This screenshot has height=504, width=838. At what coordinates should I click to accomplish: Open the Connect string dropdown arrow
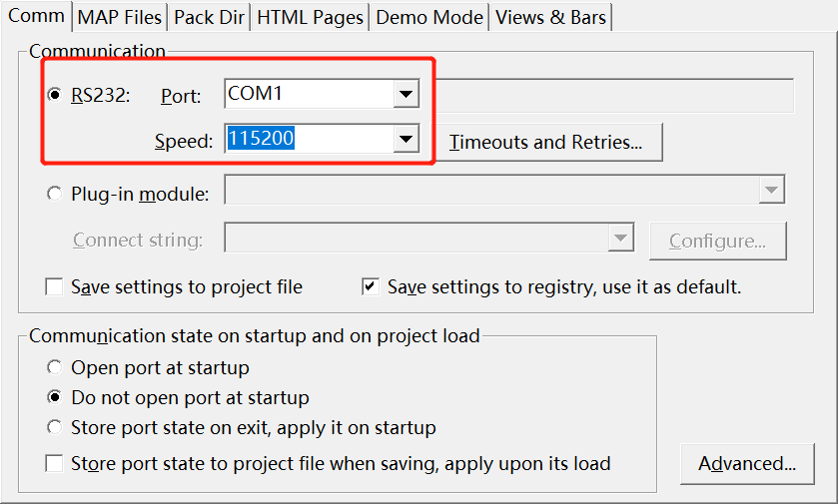coord(620,239)
